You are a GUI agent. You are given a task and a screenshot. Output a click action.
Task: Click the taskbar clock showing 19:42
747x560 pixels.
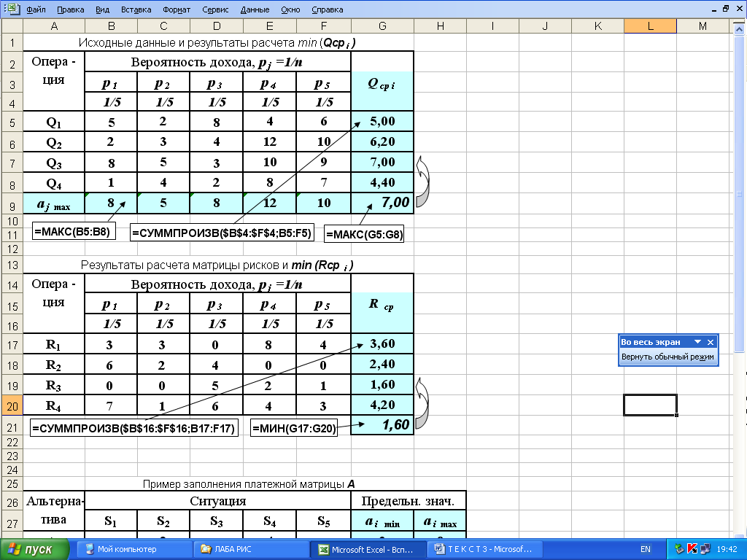point(727,549)
